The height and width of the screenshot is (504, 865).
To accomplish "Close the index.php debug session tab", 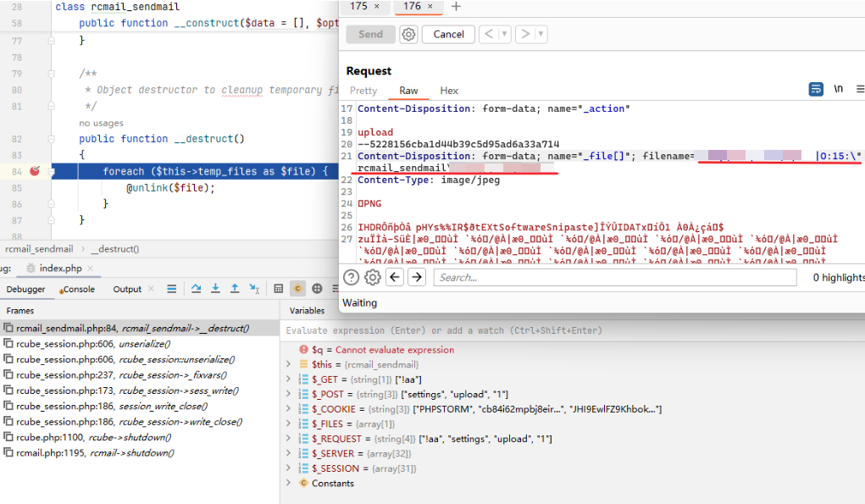I will [x=90, y=268].
